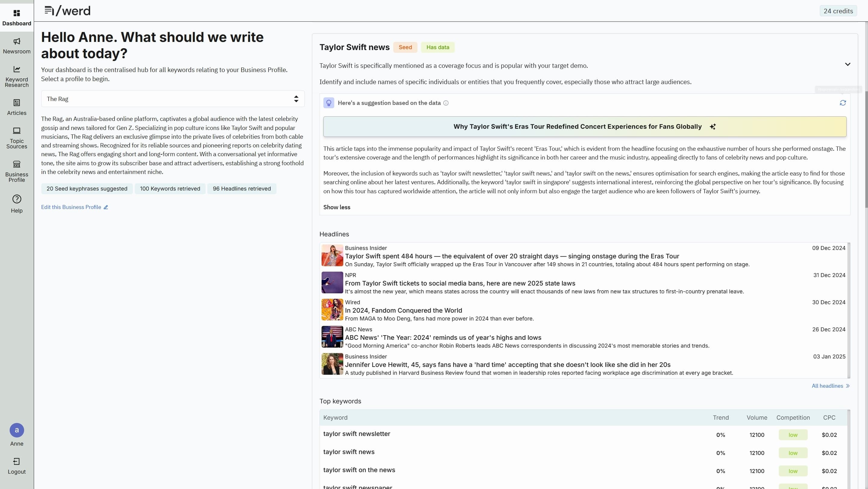
Task: Click the Taylor Swift news card title
Action: click(x=354, y=47)
